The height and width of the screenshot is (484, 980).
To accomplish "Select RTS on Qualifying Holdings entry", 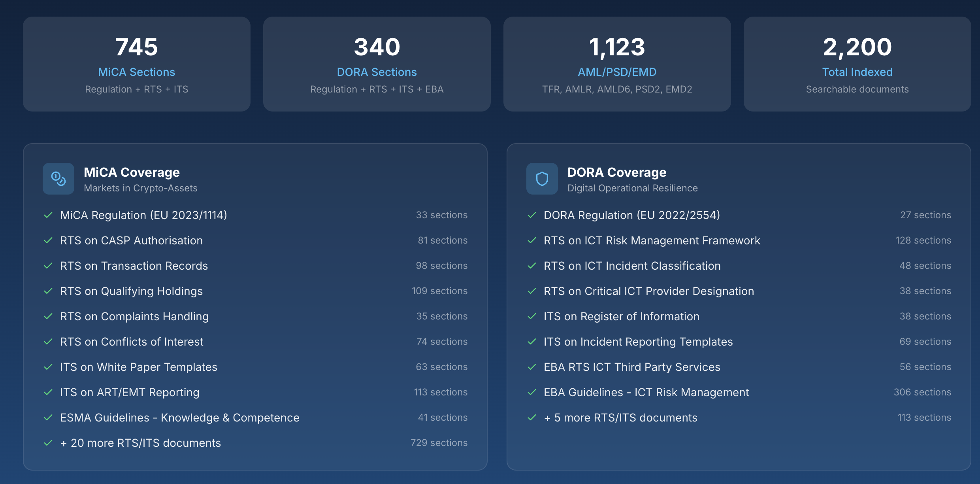I will (x=131, y=291).
